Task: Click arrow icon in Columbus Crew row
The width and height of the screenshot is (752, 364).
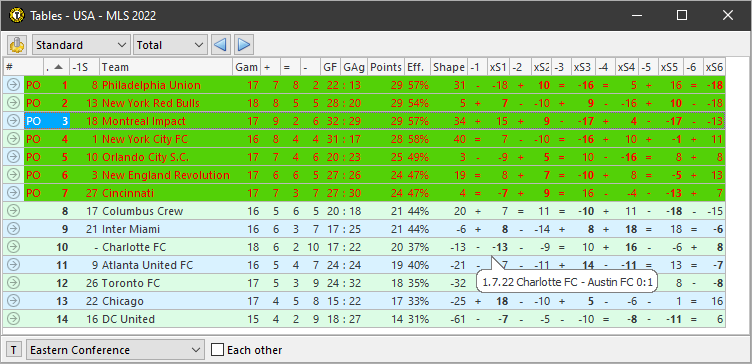Action: (x=13, y=211)
